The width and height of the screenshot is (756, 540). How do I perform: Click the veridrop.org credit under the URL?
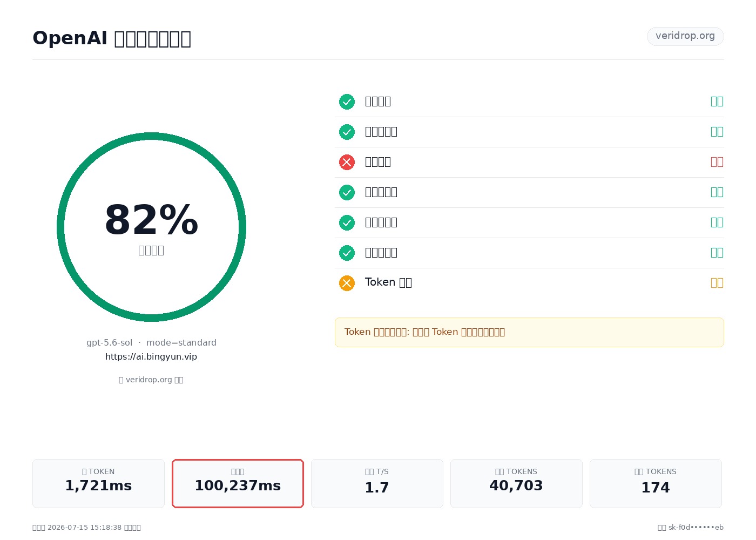(151, 380)
